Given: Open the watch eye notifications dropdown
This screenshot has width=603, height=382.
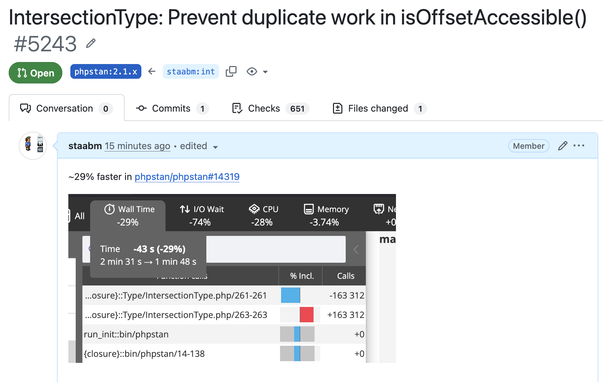Looking at the screenshot, I should pyautogui.click(x=257, y=72).
